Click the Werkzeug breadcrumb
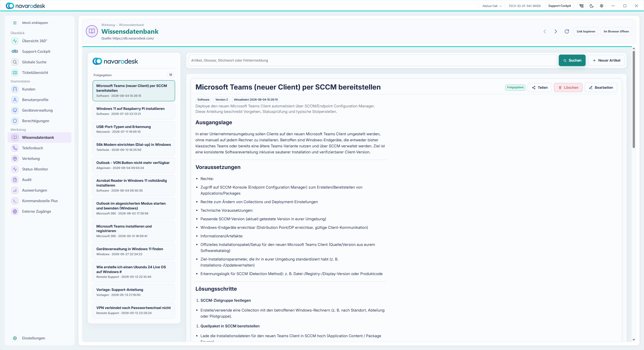644x350 pixels. 108,25
